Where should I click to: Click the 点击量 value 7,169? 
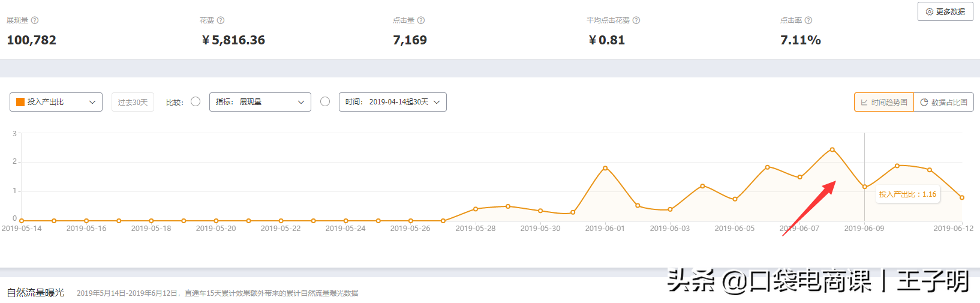(x=410, y=40)
